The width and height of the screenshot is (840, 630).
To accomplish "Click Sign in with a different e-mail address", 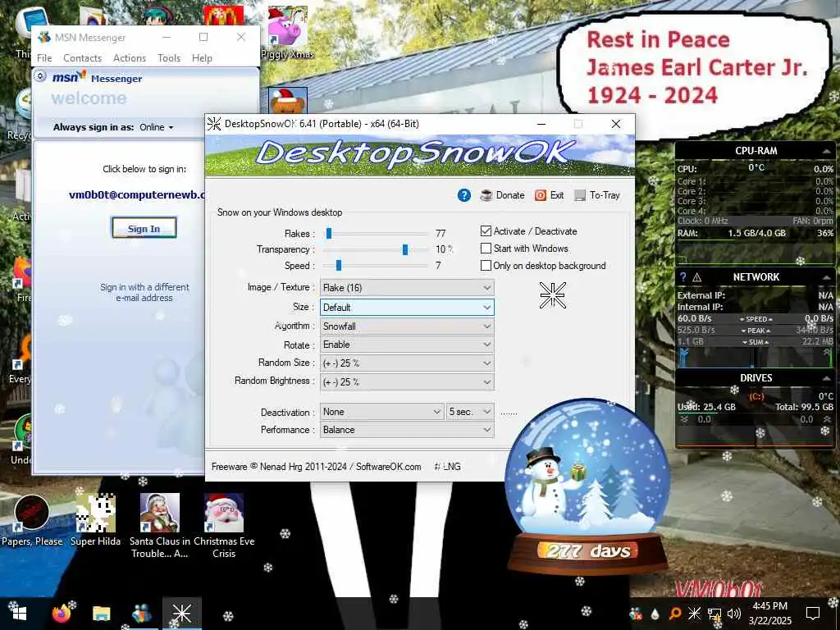I will point(144,293).
